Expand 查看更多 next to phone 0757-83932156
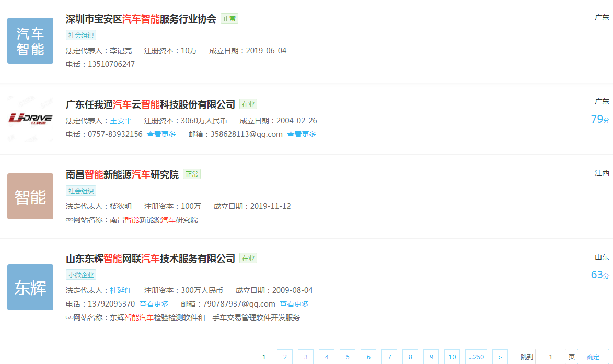This screenshot has height=364, width=613. [x=161, y=134]
